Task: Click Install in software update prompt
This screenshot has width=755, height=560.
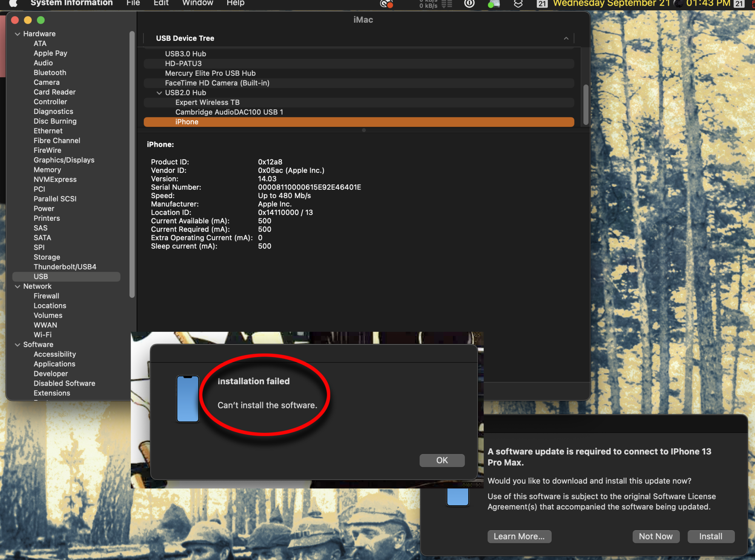Action: click(710, 536)
